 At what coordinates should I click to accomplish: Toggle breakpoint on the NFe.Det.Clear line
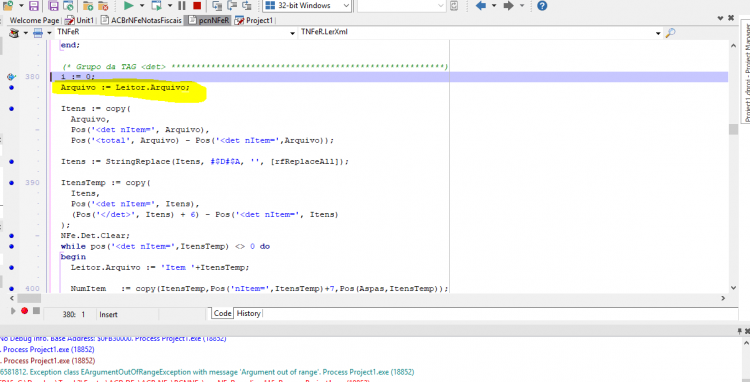[x=11, y=236]
